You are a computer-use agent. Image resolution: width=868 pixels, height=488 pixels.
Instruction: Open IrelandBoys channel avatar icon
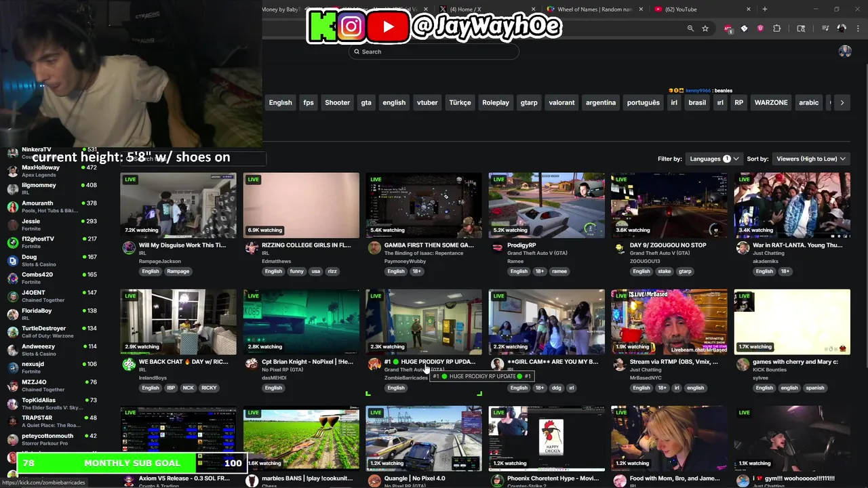128,365
